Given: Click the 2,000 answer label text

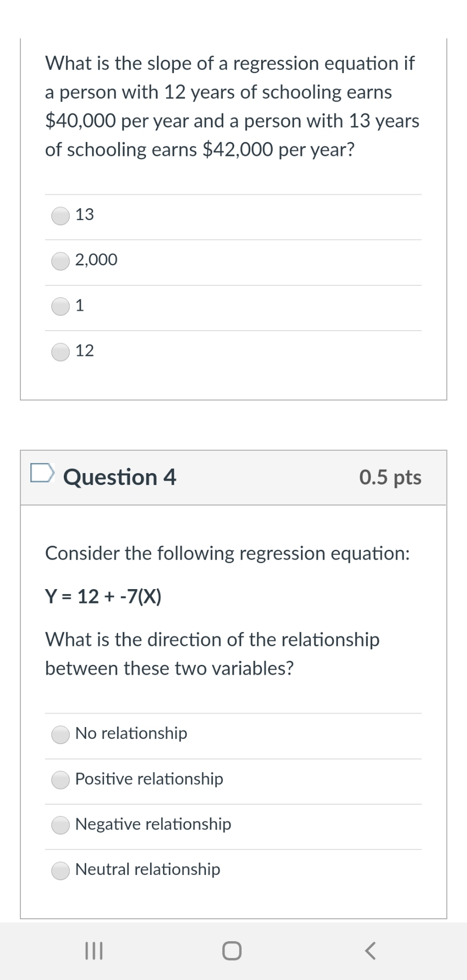Looking at the screenshot, I should (x=96, y=259).
